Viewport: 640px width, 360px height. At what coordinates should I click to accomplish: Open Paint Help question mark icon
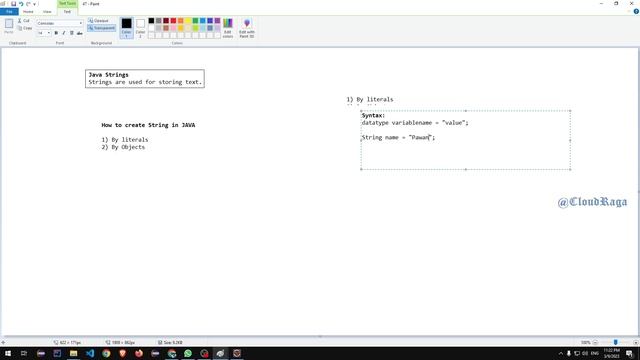tap(636, 11)
